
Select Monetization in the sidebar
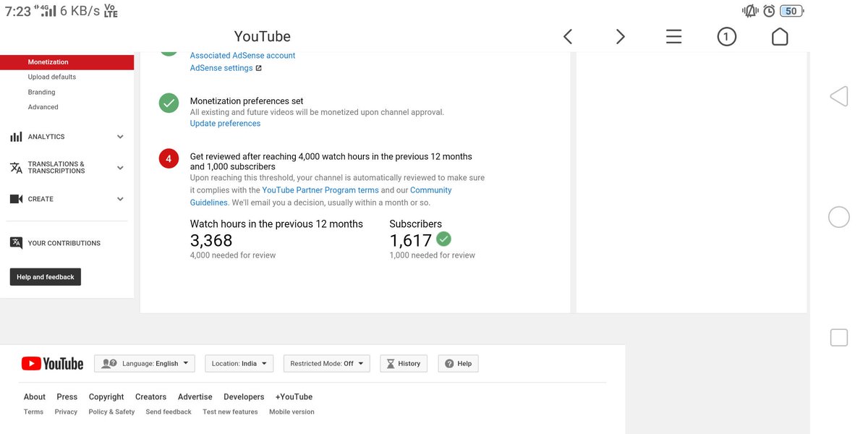(67, 62)
